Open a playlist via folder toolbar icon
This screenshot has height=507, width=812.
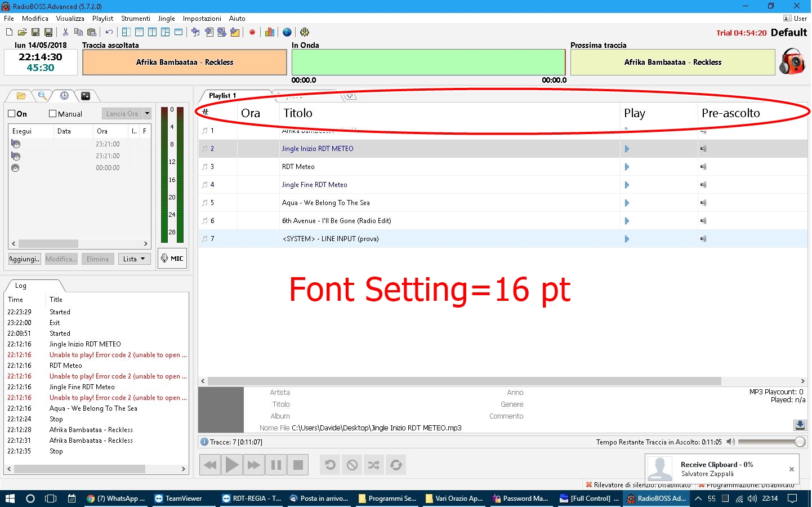click(23, 32)
